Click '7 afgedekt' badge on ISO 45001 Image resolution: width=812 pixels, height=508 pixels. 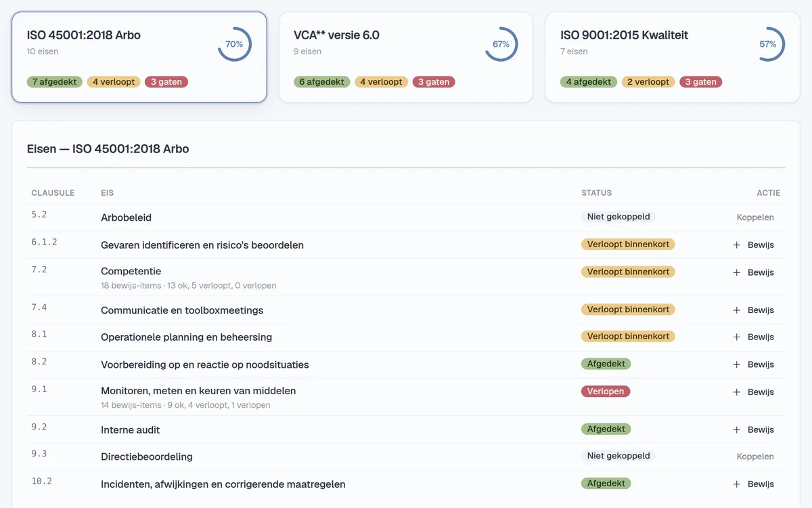55,82
